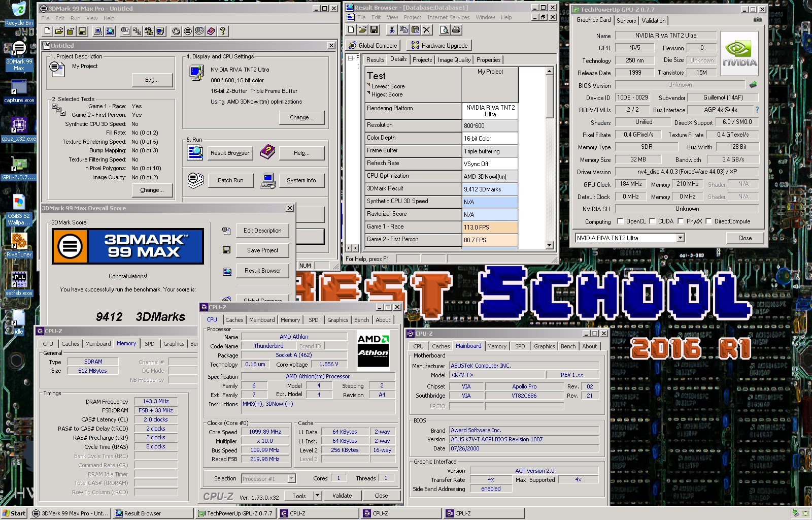Click the New project icon in 3DMark toolbar
This screenshot has height=520, width=812.
click(x=47, y=31)
